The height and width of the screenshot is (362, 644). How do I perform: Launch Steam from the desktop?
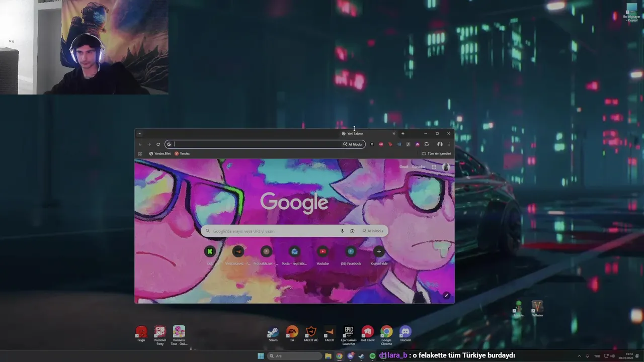pos(273,334)
